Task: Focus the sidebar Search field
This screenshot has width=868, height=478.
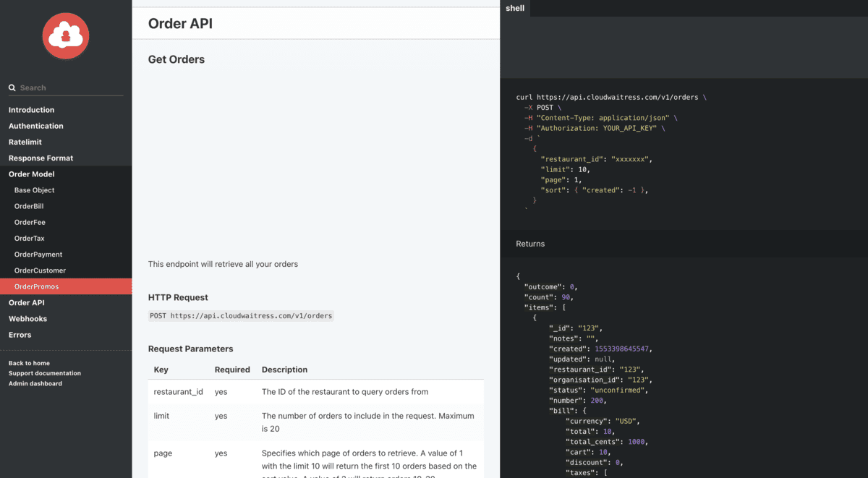Action: pos(66,88)
